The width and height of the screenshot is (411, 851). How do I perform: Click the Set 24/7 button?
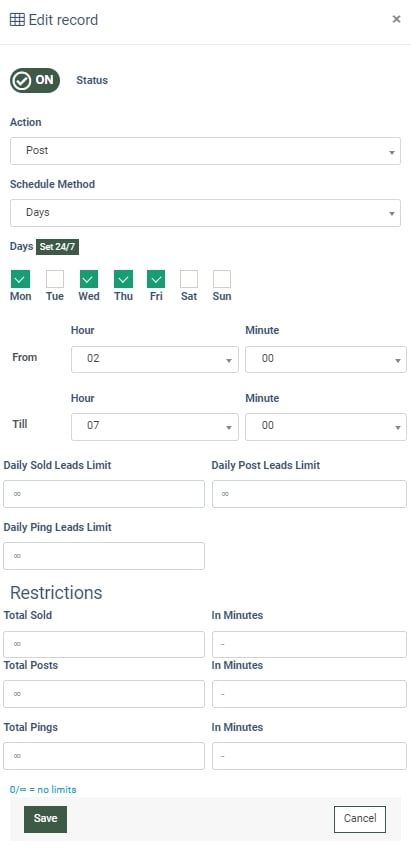tap(58, 247)
